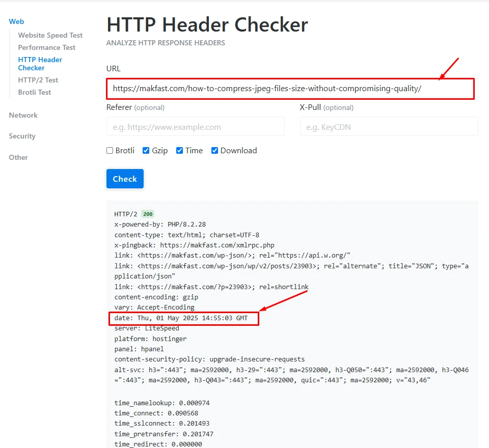The width and height of the screenshot is (489, 448).
Task: Click the 'panel: hpanel' line
Action: [x=139, y=349]
